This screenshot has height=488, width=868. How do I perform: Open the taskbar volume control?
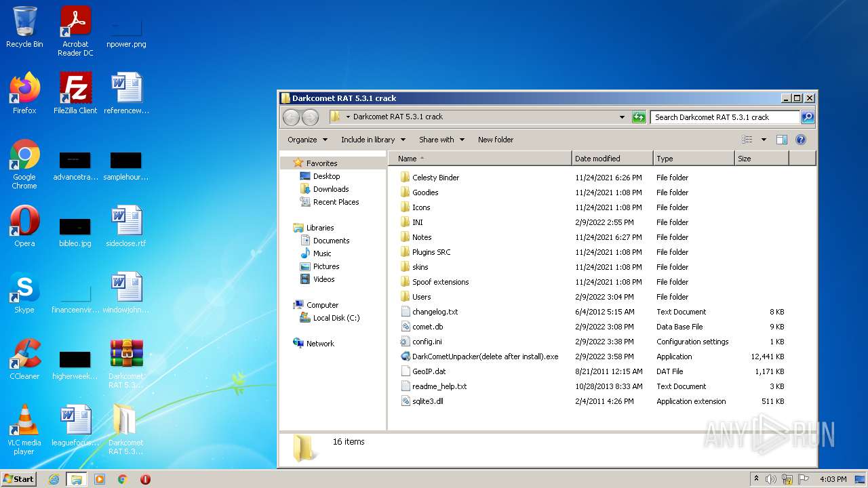click(x=770, y=479)
